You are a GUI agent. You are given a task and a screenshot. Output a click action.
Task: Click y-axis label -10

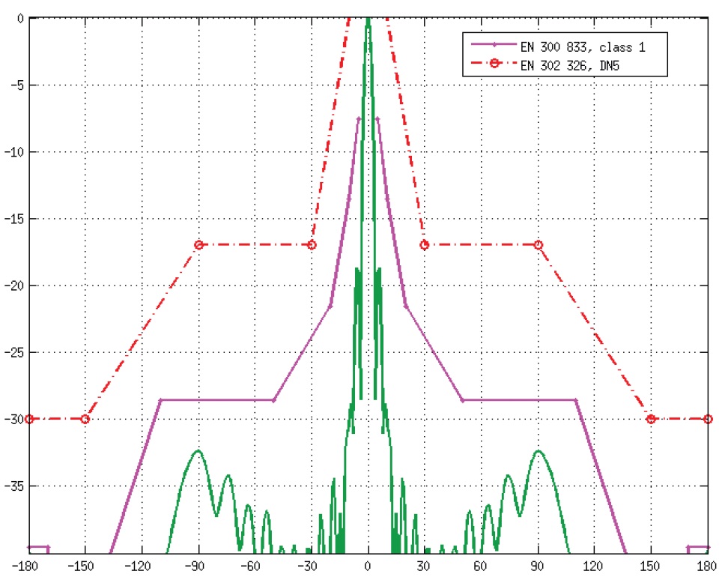point(13,152)
